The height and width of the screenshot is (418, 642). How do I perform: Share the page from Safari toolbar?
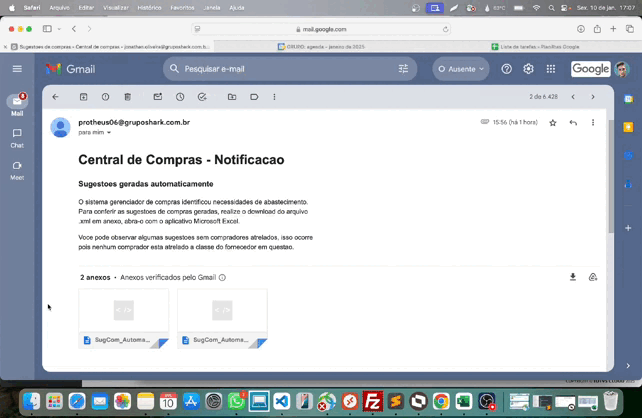[597, 29]
